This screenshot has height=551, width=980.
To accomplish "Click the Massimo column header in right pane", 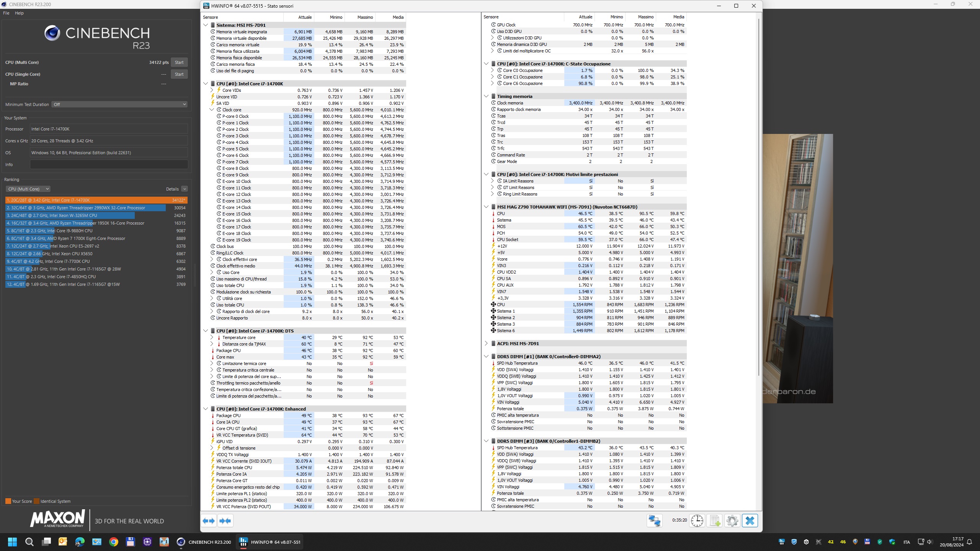I will click(640, 17).
